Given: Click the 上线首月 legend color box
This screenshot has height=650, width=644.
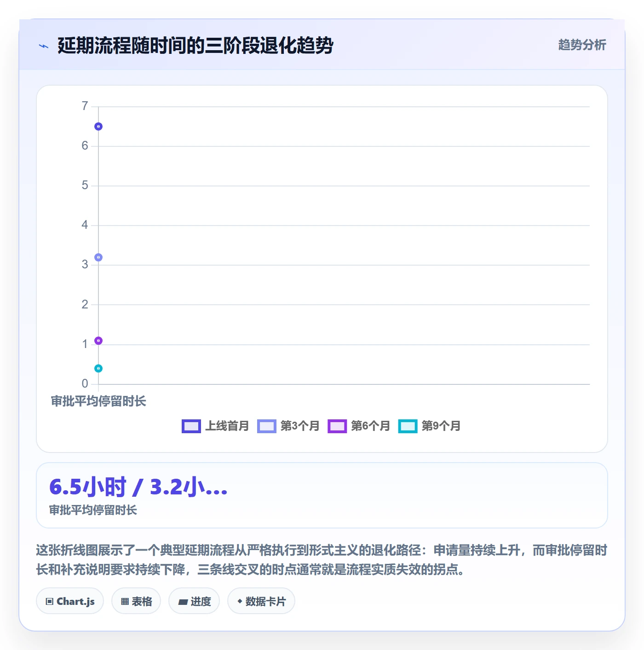Looking at the screenshot, I should coord(191,426).
